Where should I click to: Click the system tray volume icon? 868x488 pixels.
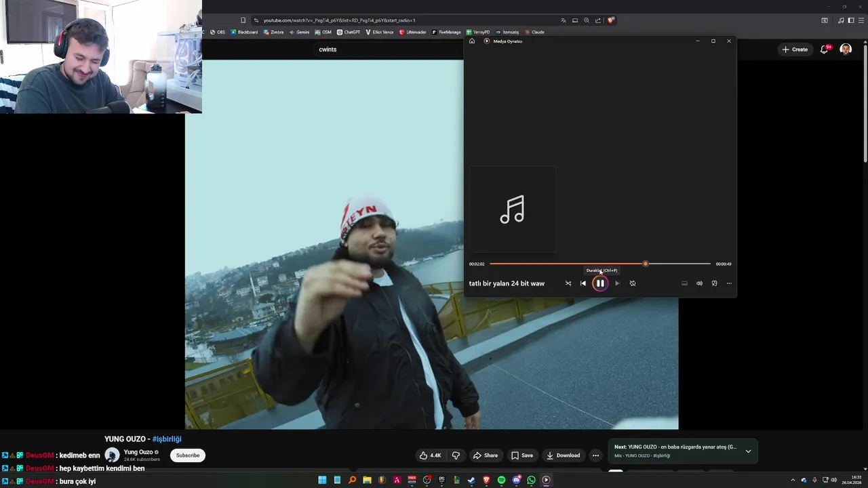click(833, 480)
